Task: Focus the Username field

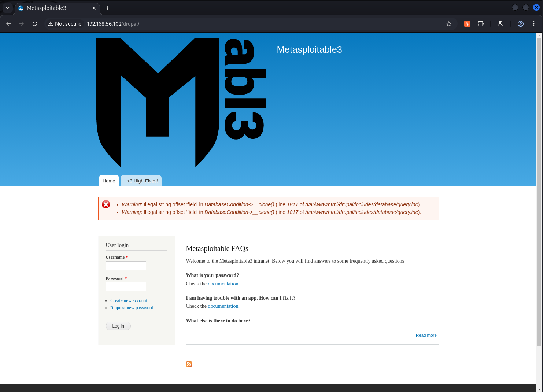Action: click(126, 266)
